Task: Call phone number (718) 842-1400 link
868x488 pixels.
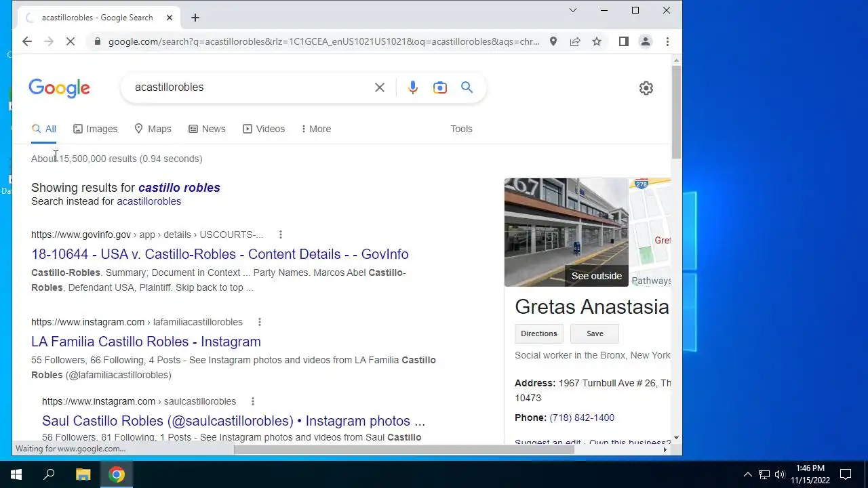Action: pos(582,418)
